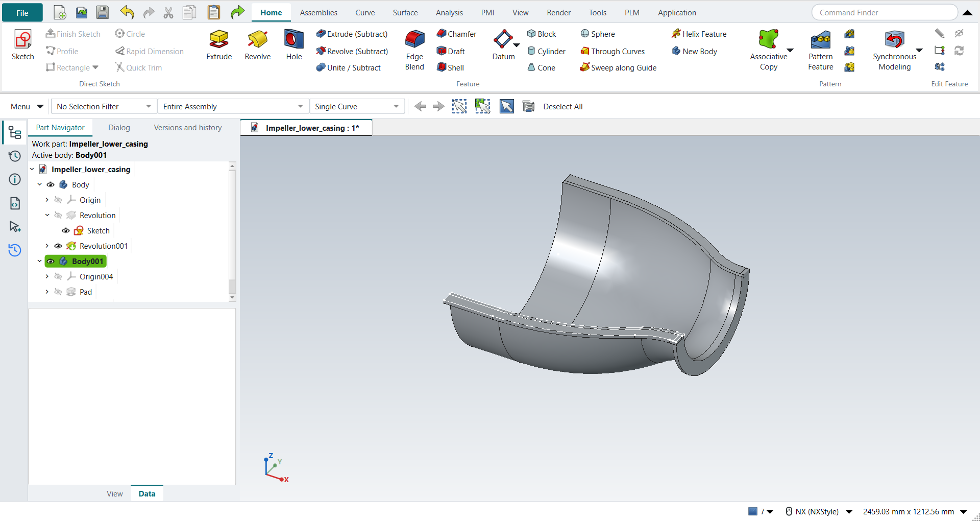
Task: Switch to View at panel bottom
Action: [115, 493]
